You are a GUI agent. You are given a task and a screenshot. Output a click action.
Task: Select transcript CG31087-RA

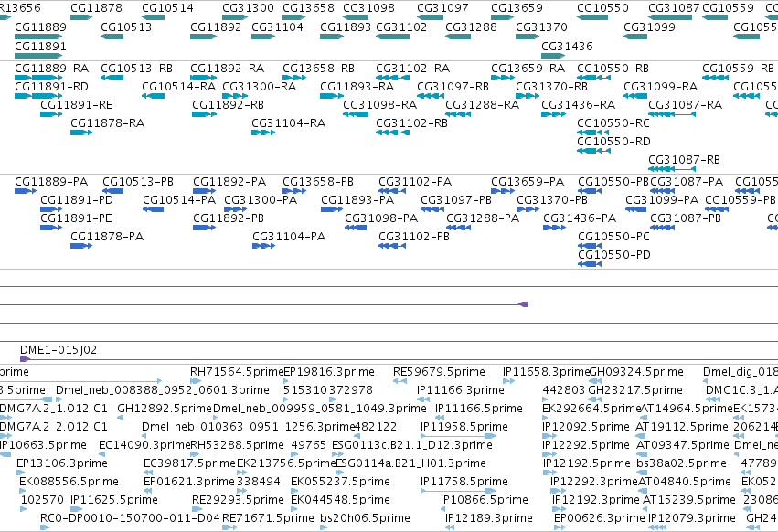point(672,114)
